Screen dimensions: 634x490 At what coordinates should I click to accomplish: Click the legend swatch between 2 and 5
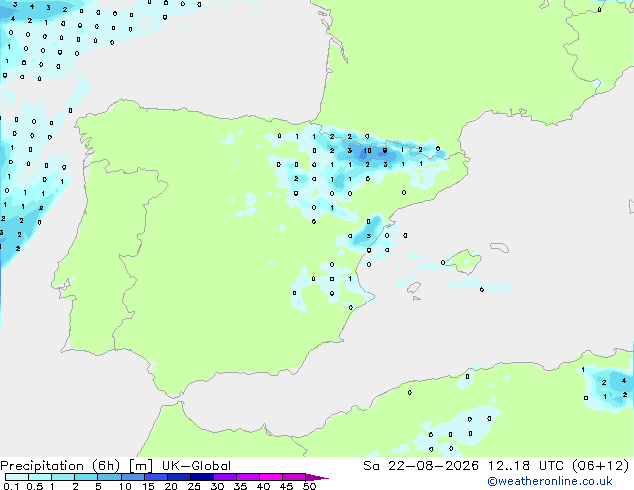86,477
